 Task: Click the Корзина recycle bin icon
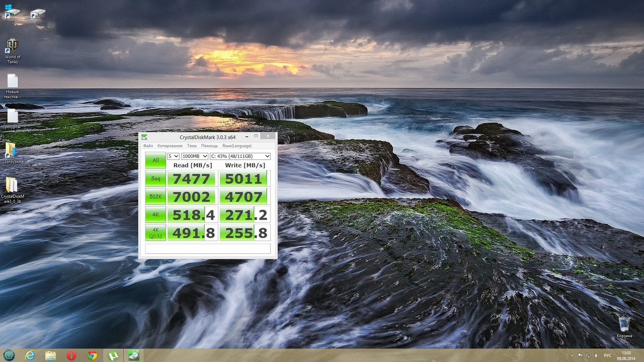tap(624, 324)
